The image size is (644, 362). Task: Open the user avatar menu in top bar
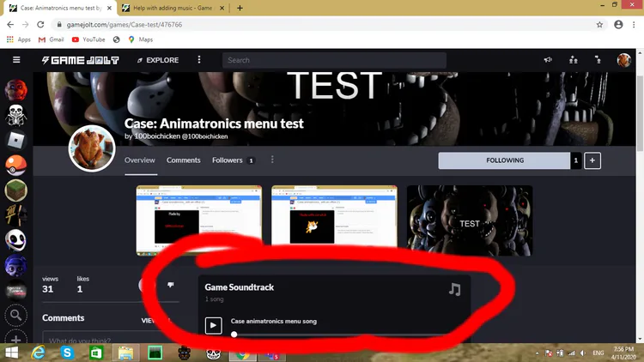tap(624, 60)
